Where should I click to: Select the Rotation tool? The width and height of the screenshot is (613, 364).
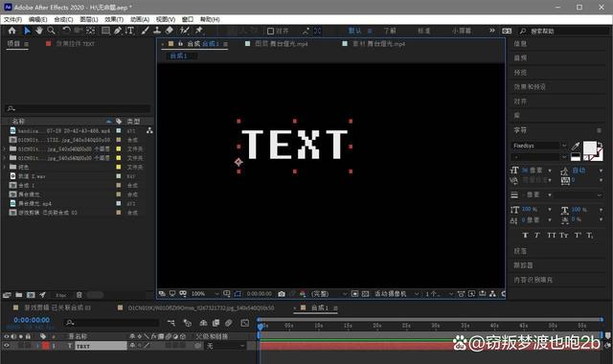[x=66, y=31]
